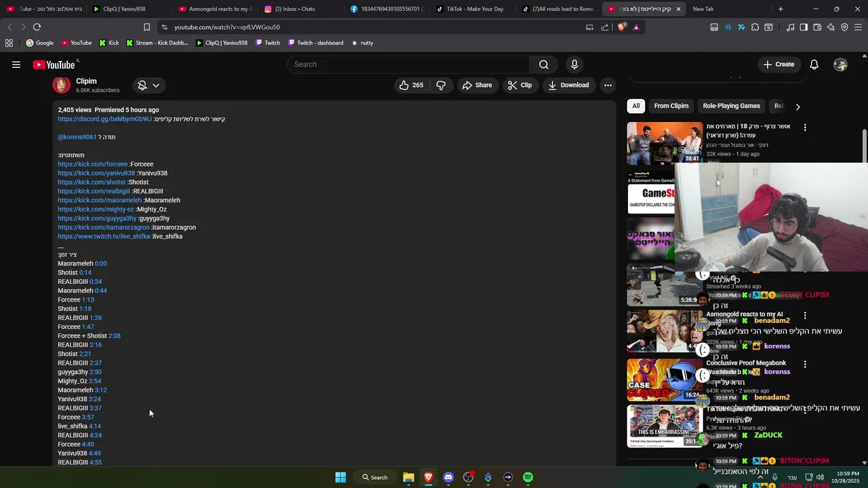The height and width of the screenshot is (488, 868).
Task: Open the YouTube hamburger guide menu
Action: click(x=16, y=64)
